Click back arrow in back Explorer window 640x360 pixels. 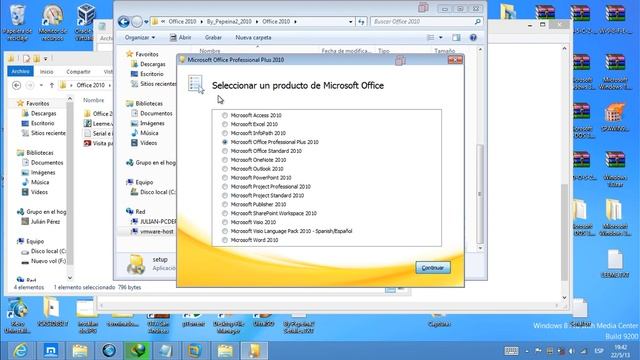point(16,85)
